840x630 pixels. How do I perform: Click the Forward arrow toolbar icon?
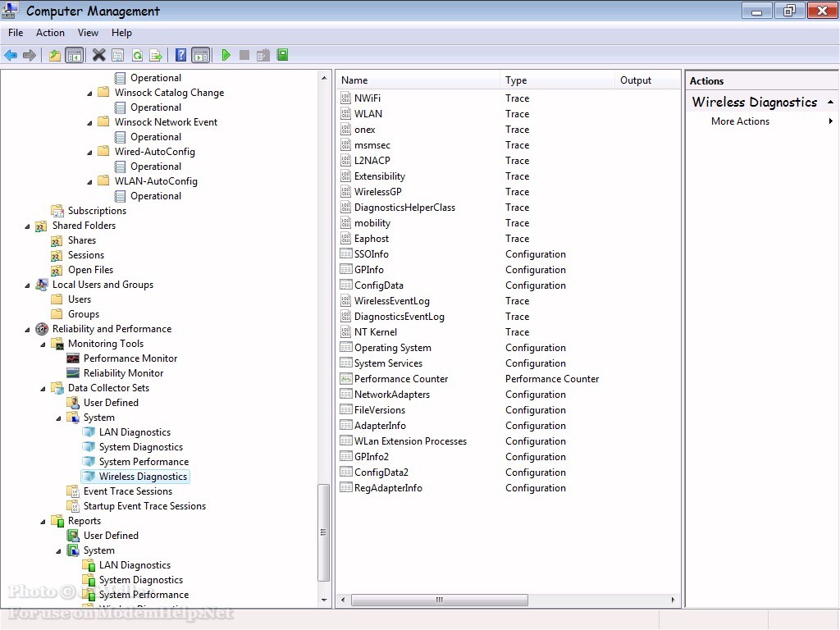click(x=30, y=55)
